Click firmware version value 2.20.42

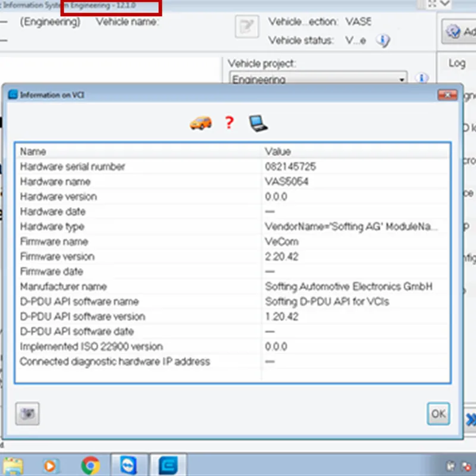click(281, 256)
